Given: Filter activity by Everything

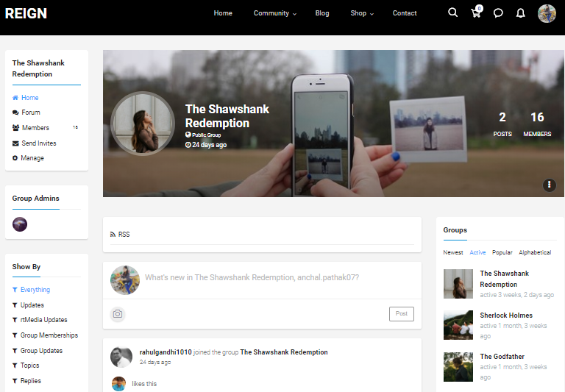Looking at the screenshot, I should (x=31, y=290).
